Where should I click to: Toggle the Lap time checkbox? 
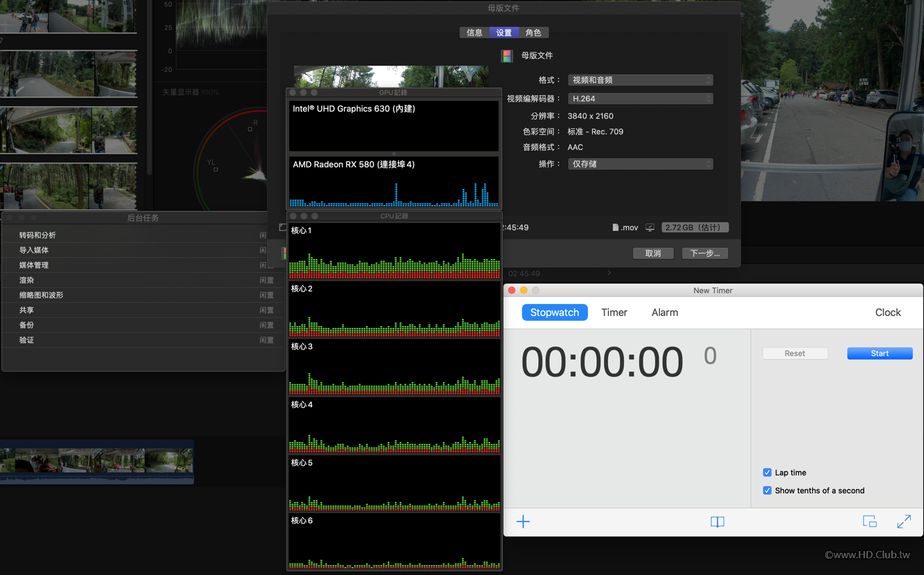767,472
